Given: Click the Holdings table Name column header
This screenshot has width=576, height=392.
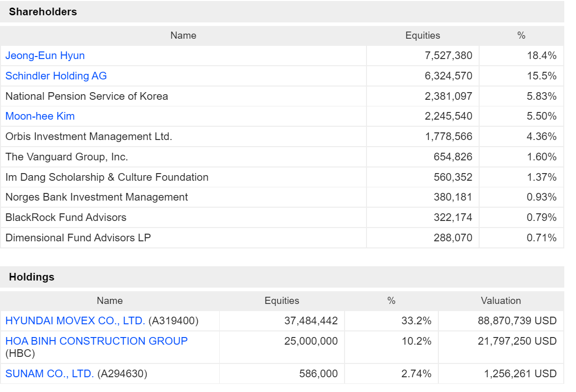Looking at the screenshot, I should [x=110, y=300].
